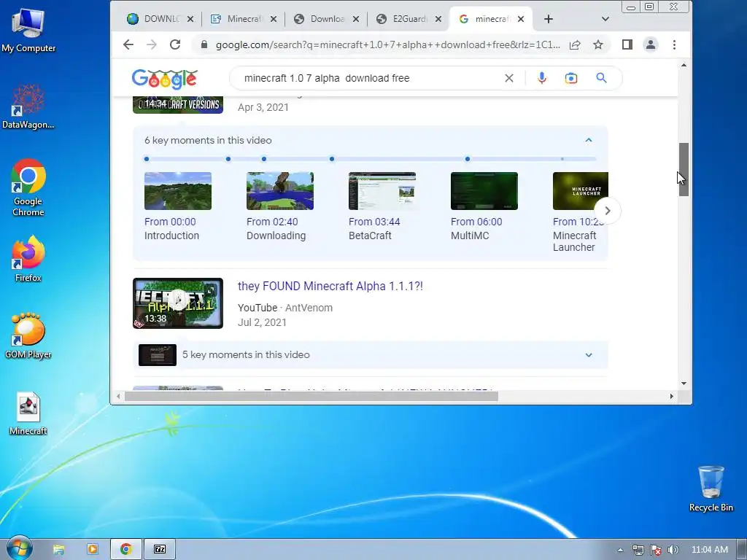747x560 pixels.
Task: Select the Minecraft desktop file icon
Action: 28,413
